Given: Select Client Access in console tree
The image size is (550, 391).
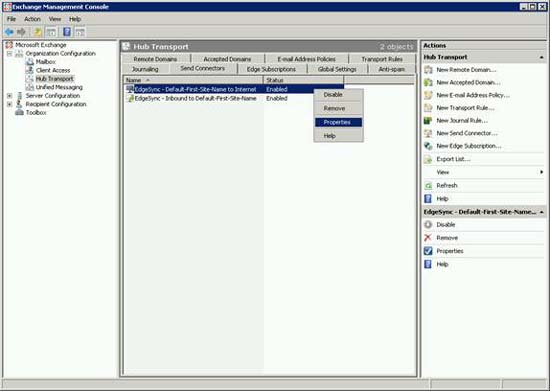Looking at the screenshot, I should (x=53, y=70).
